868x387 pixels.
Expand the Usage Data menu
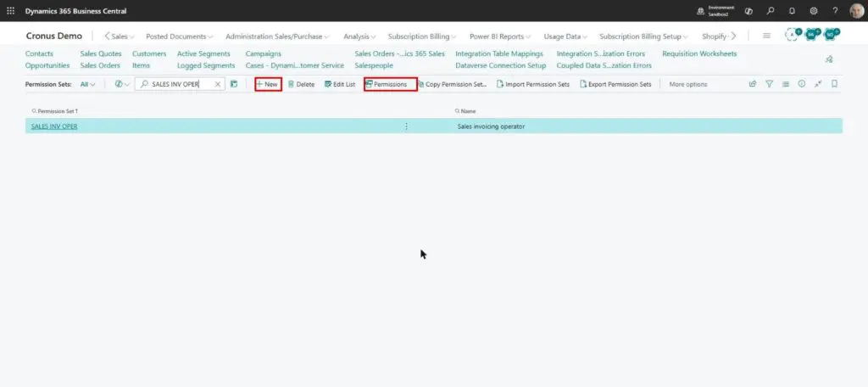(x=565, y=36)
